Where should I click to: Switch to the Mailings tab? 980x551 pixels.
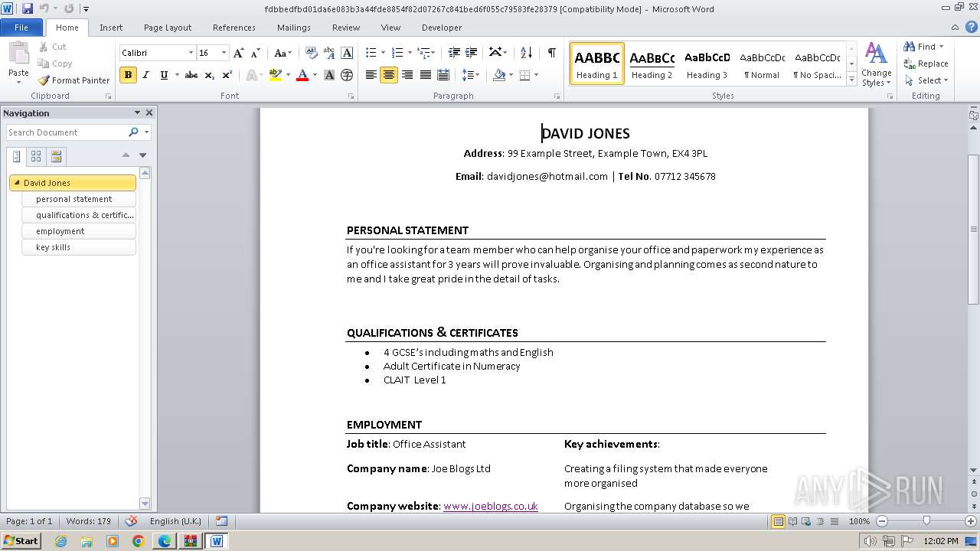pyautogui.click(x=294, y=28)
